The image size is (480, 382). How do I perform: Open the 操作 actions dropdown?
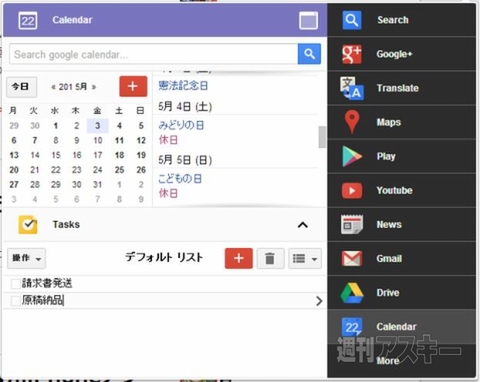[26, 258]
